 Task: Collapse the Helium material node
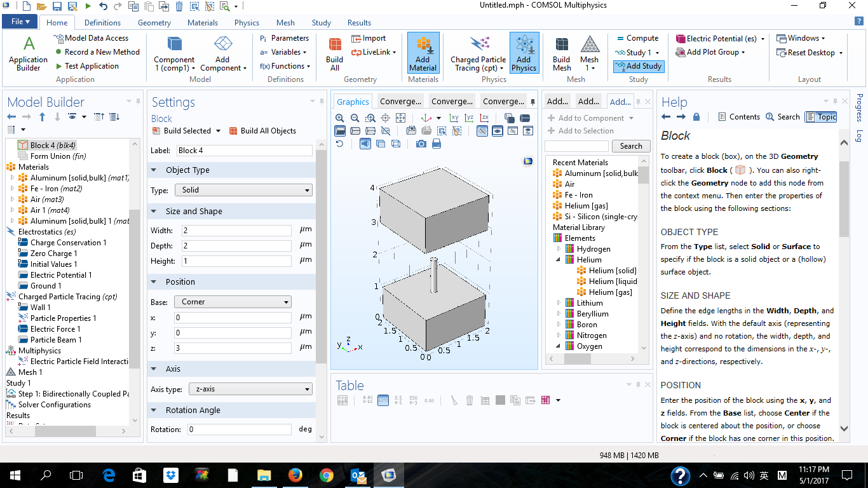(x=559, y=260)
